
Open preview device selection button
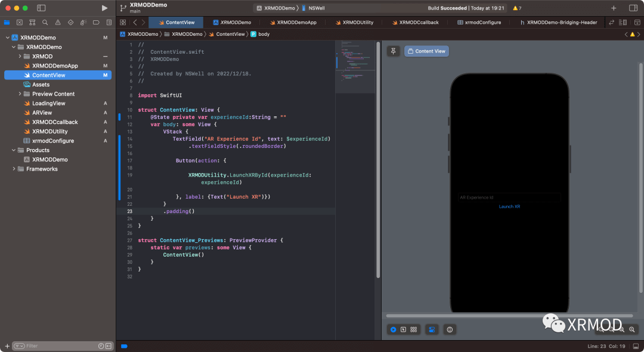pyautogui.click(x=450, y=329)
